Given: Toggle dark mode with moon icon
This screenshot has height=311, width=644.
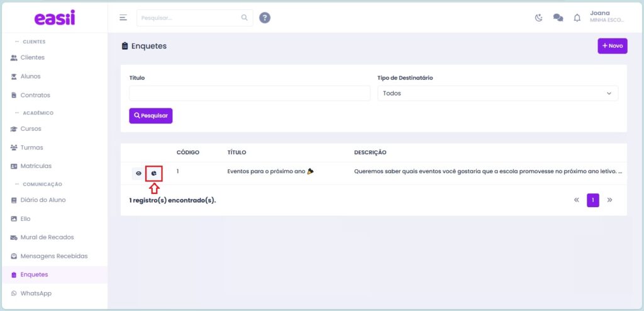Looking at the screenshot, I should pyautogui.click(x=538, y=18).
